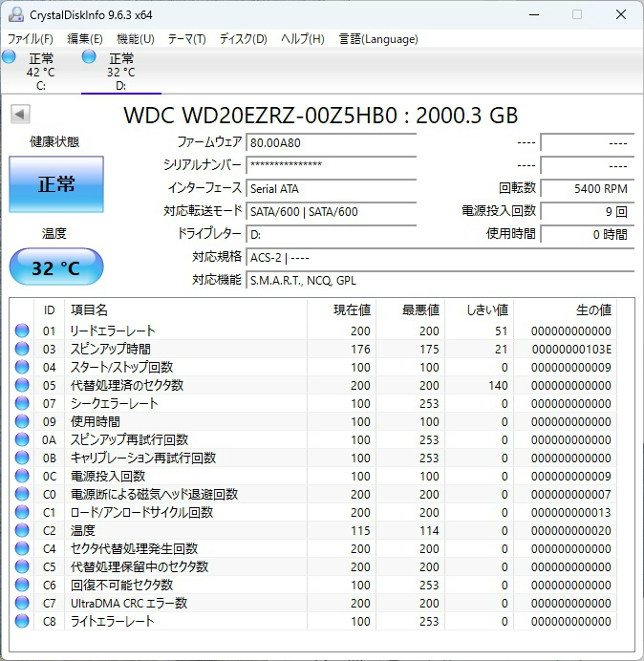Click the drive letter field D:
Viewport: 644px width, 661px height.
pyautogui.click(x=331, y=234)
